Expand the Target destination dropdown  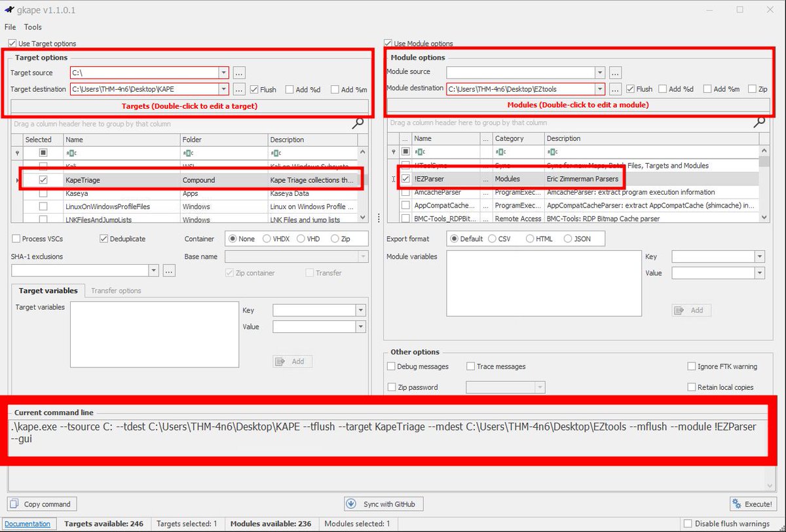[223, 89]
